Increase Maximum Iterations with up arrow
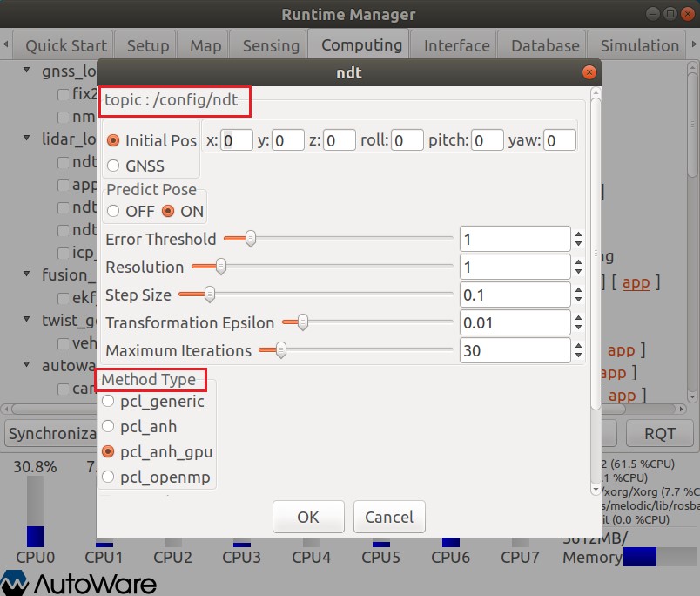Viewport: 700px width, 596px height. [579, 345]
